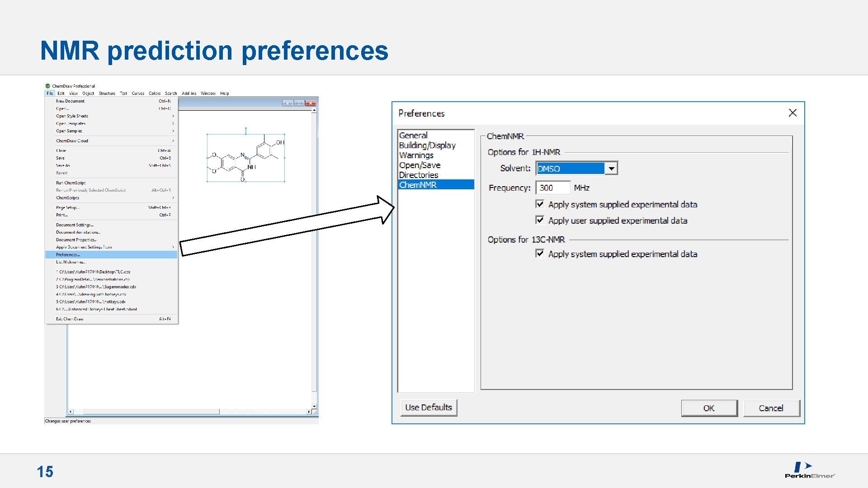Open the Solvent DMSO dropdown

coord(611,169)
